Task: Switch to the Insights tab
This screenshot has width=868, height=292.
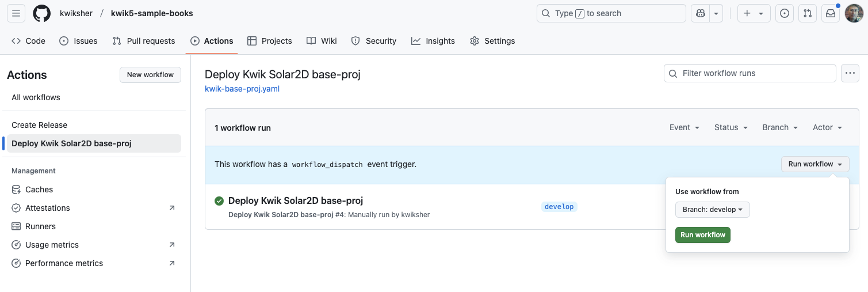Action: tap(433, 41)
